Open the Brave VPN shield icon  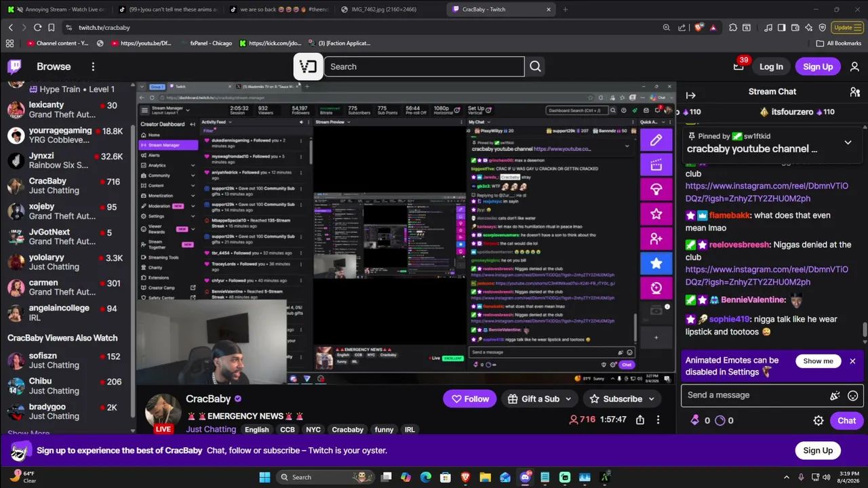(823, 28)
